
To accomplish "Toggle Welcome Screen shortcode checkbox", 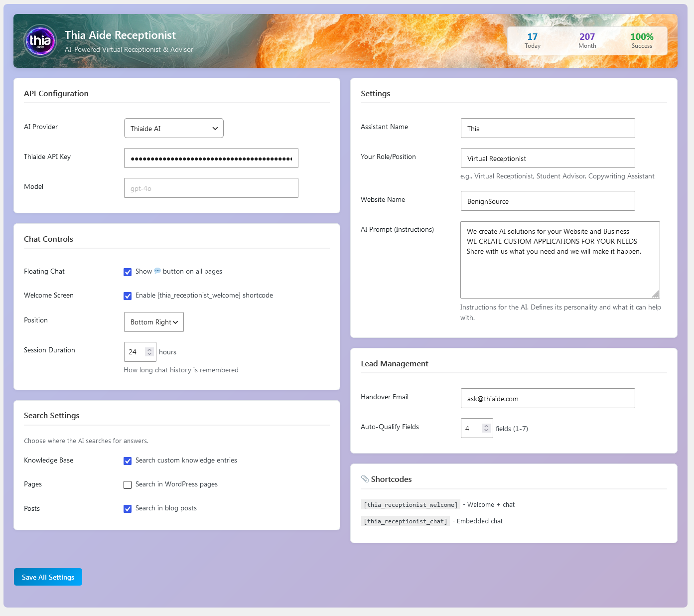I will [128, 296].
